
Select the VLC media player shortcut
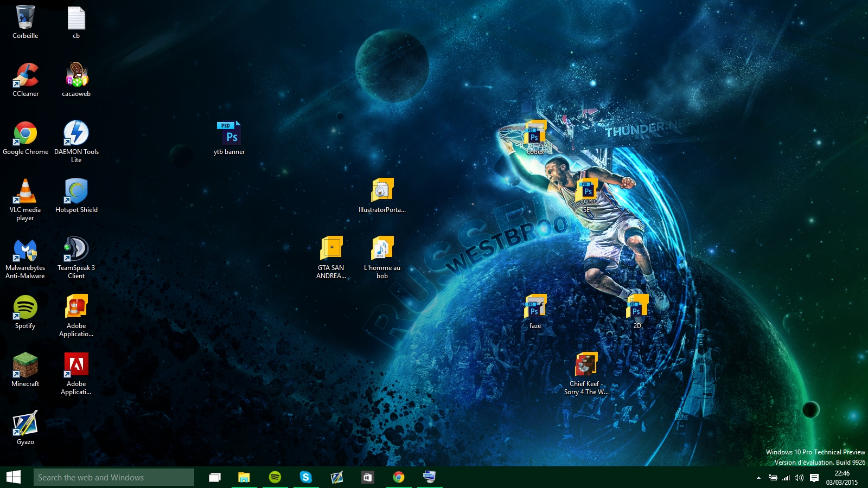point(25,200)
